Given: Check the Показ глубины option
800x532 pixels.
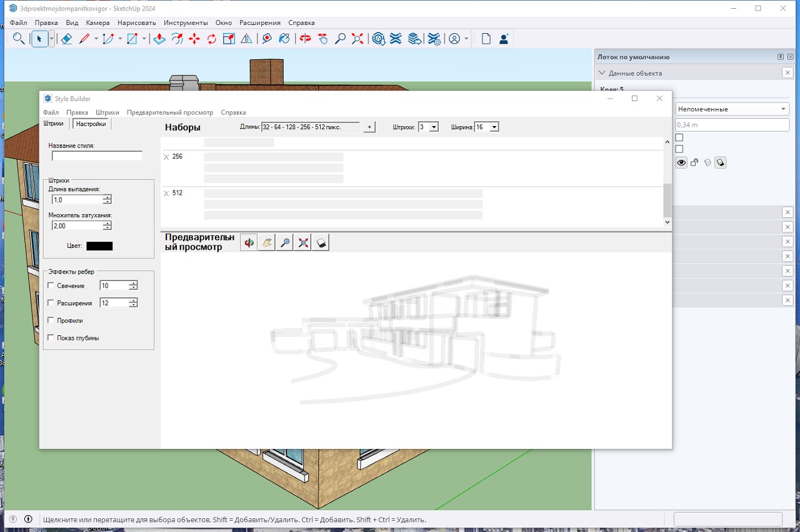Looking at the screenshot, I should click(x=51, y=338).
